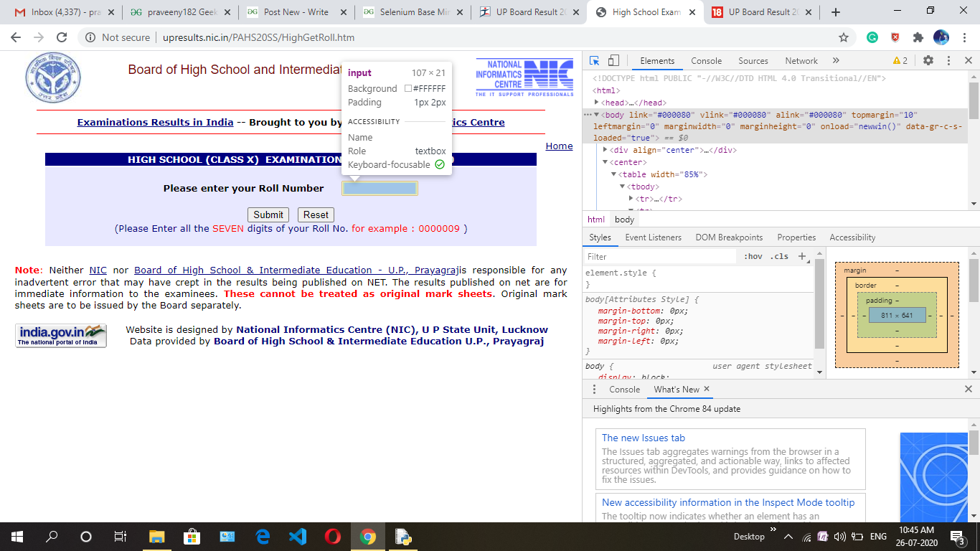The image size is (980, 551).
Task: Open Opera browser from the taskbar
Action: pos(333,537)
